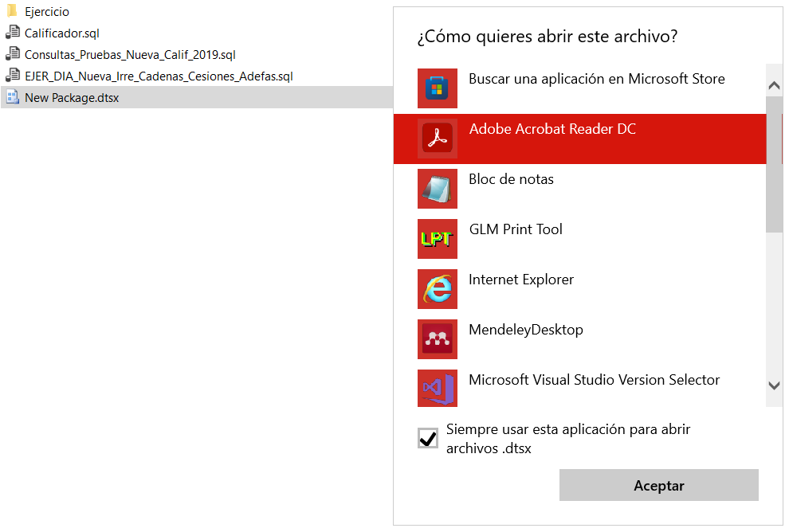Pick GLM Print Tool from app list
The height and width of the screenshot is (532, 789).
(579, 239)
